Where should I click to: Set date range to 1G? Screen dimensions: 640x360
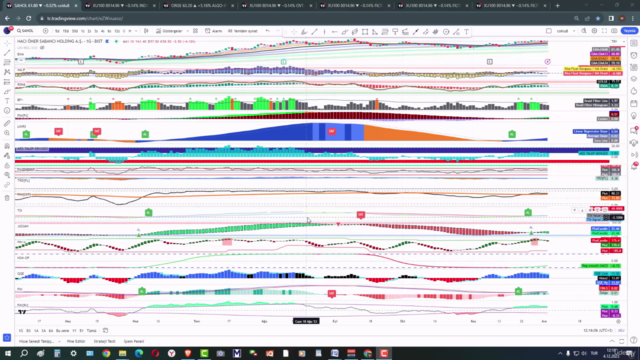[x=21, y=331]
